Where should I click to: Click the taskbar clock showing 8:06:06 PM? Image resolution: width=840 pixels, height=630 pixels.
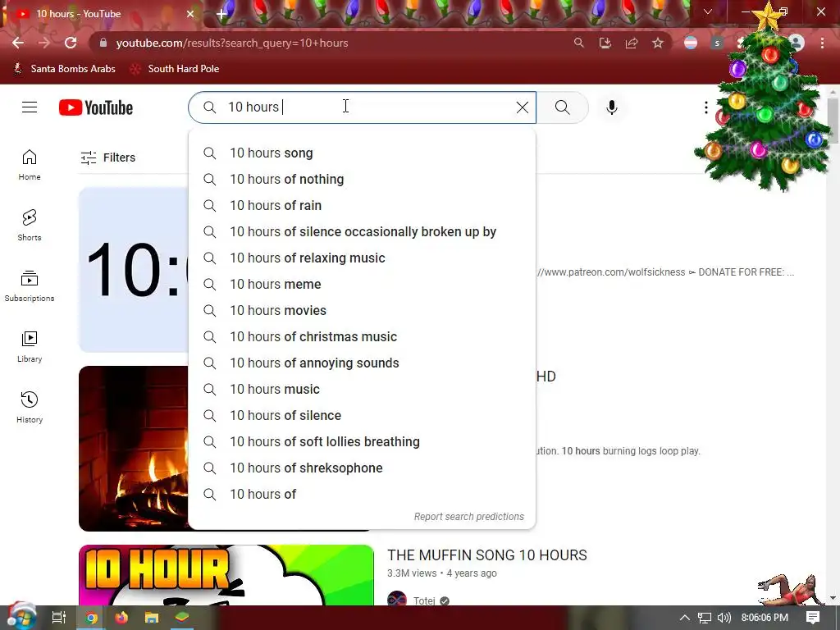[765, 618]
